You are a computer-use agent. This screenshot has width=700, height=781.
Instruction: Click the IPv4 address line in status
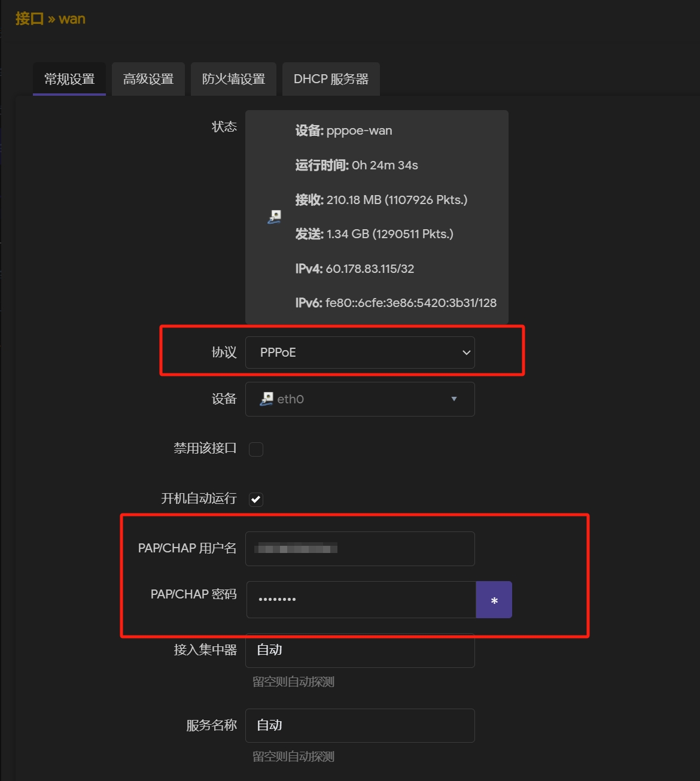point(354,269)
